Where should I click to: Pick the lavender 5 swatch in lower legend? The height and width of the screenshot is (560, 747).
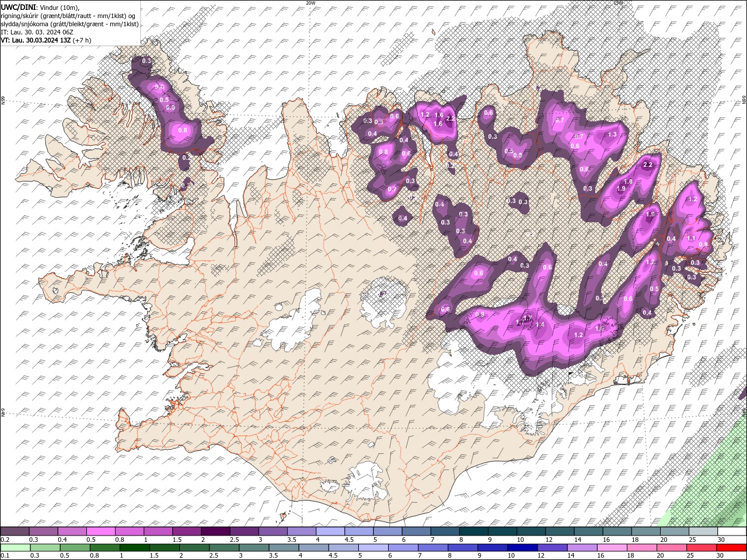click(373, 548)
